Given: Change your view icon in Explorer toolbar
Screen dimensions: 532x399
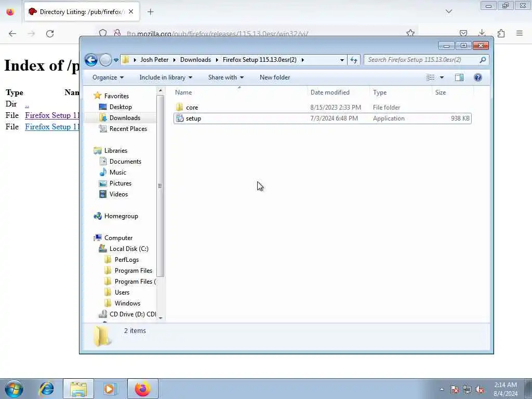Looking at the screenshot, I should pos(431,77).
